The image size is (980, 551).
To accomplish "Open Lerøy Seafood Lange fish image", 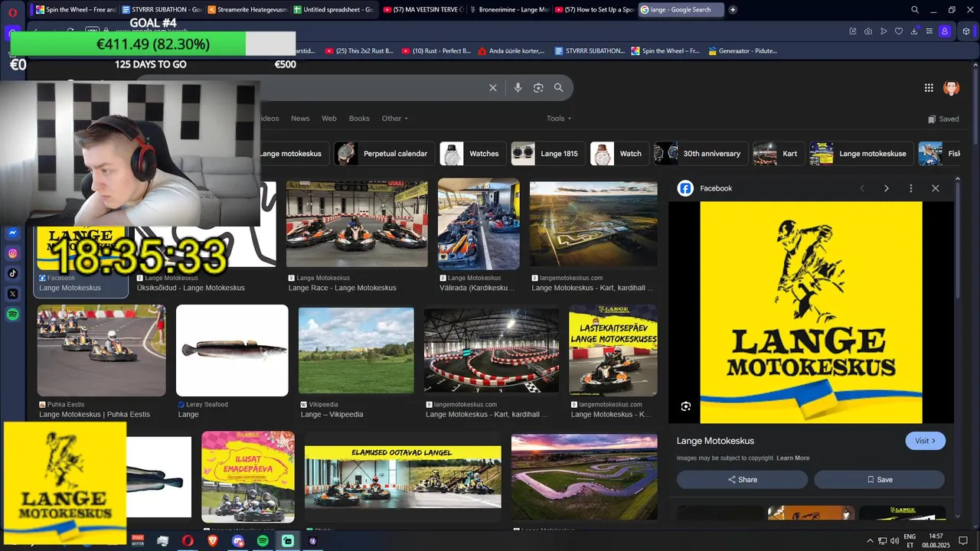I will 232,350.
